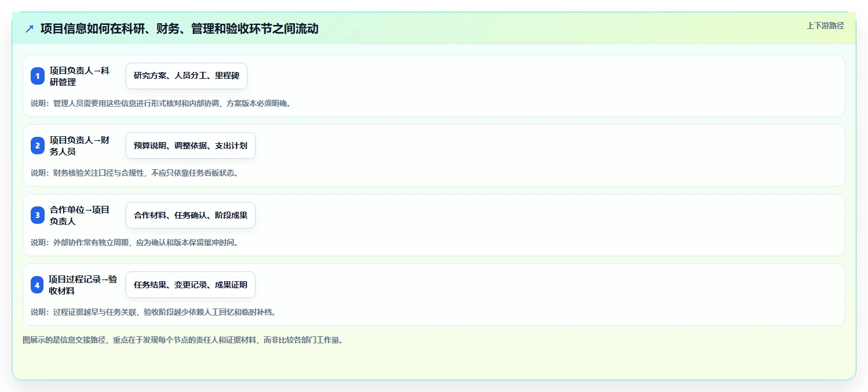Click the note about 过程证据越早与任务关联
This screenshot has width=868, height=392.
(153, 312)
